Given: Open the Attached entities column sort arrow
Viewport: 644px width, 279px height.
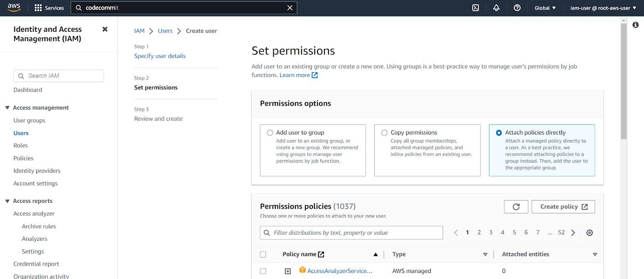Looking at the screenshot, I should 595,254.
